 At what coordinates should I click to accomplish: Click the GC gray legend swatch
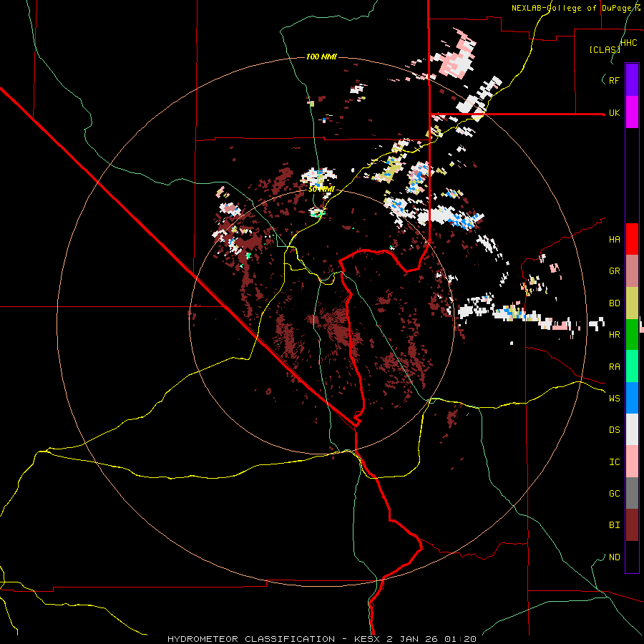coord(632,493)
